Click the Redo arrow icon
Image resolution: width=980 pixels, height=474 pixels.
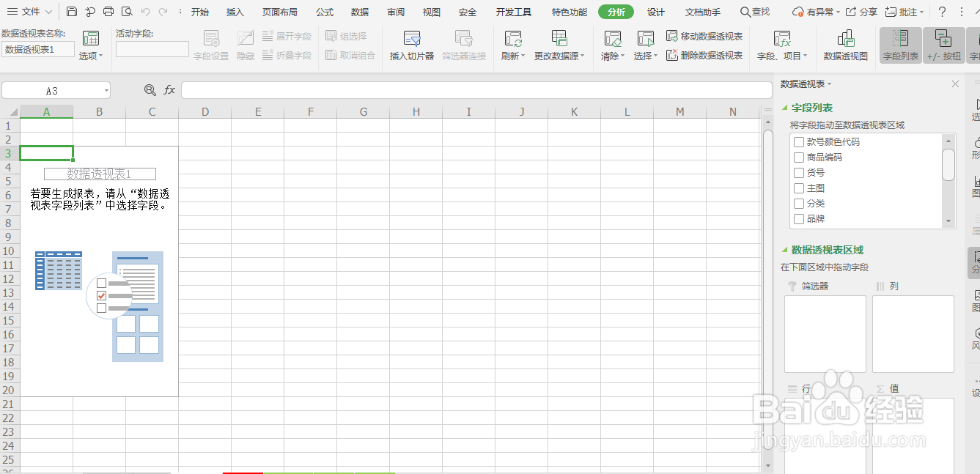[x=163, y=12]
